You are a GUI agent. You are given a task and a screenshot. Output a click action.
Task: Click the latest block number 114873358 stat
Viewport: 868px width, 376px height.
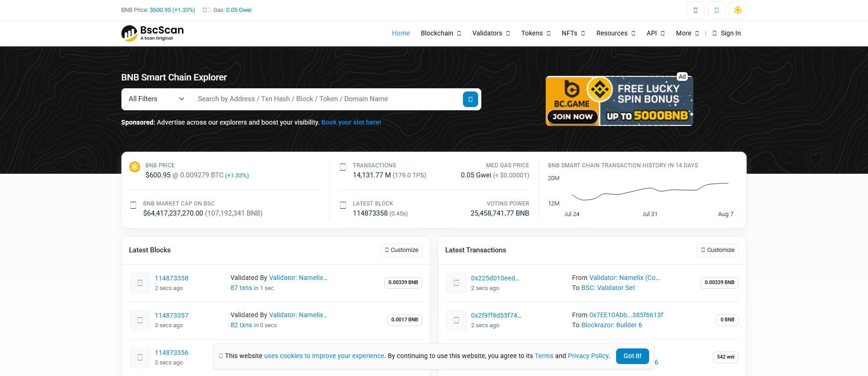(x=371, y=213)
